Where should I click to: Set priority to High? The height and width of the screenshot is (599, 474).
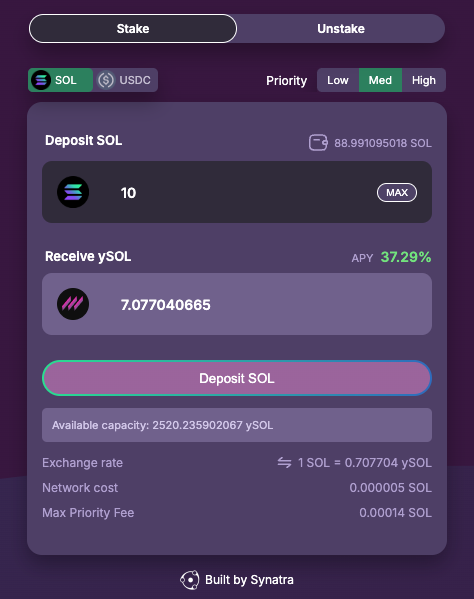click(424, 80)
